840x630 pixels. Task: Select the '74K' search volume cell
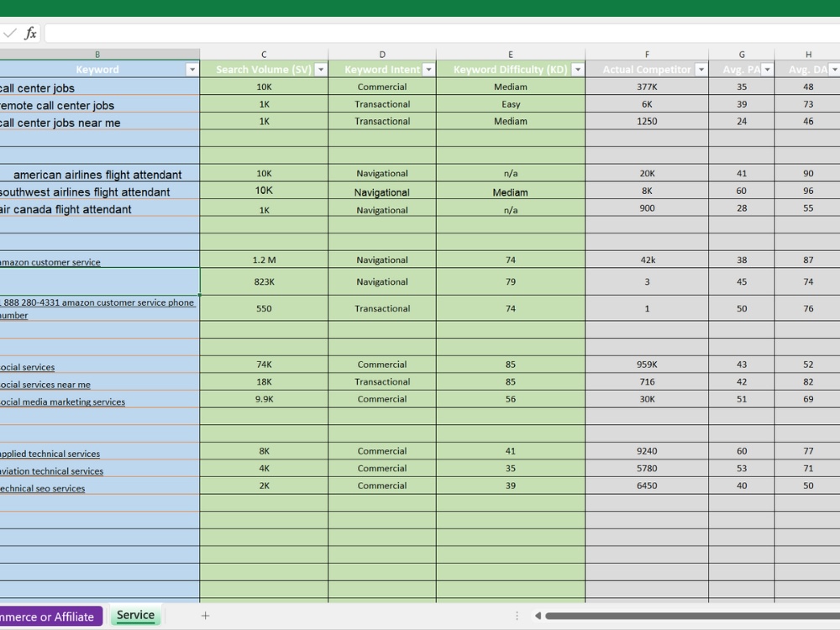264,365
